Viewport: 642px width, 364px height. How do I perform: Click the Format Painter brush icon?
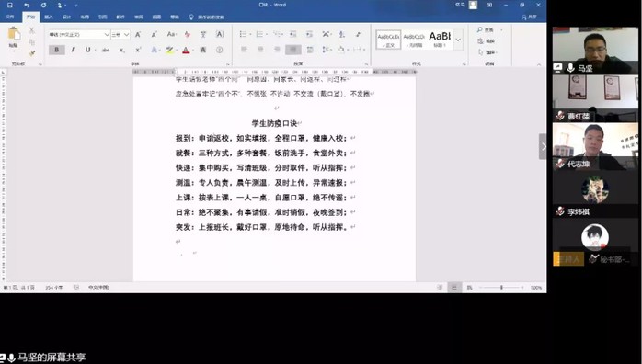coord(32,53)
